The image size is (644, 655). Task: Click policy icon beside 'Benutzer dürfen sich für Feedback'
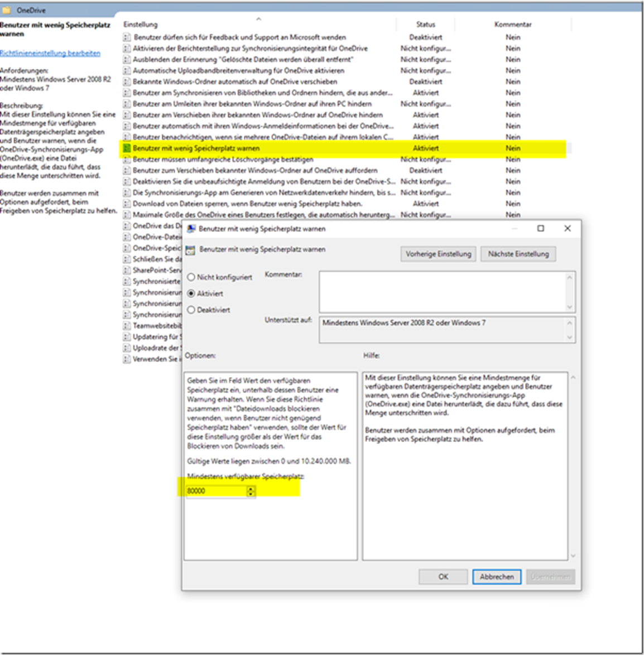127,37
